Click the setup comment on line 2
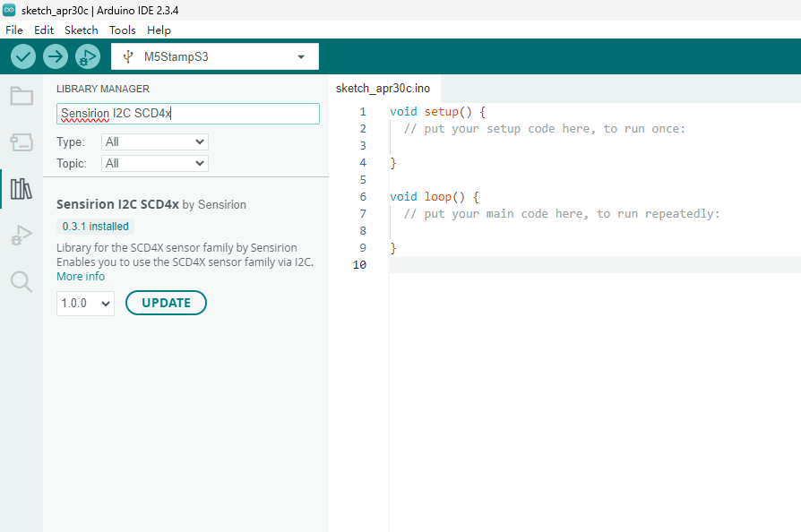The height and width of the screenshot is (532, 801). point(545,129)
